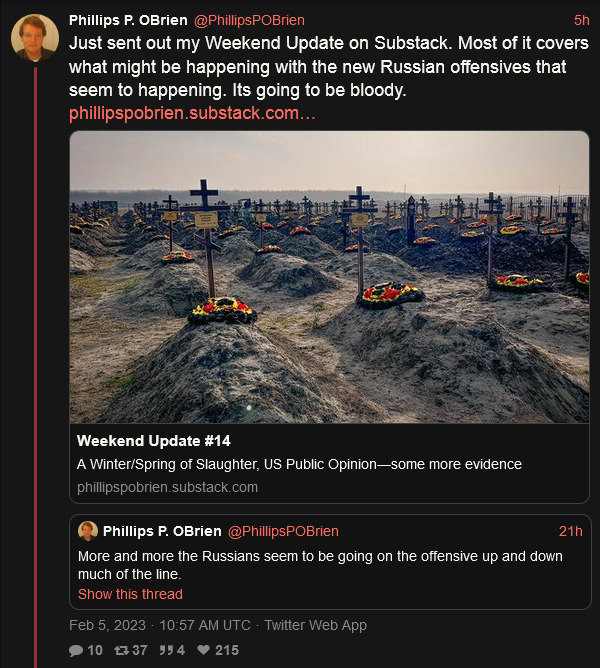Open the Feb 5, 2023 date link
Viewport: 600px width, 668px height.
click(x=107, y=625)
